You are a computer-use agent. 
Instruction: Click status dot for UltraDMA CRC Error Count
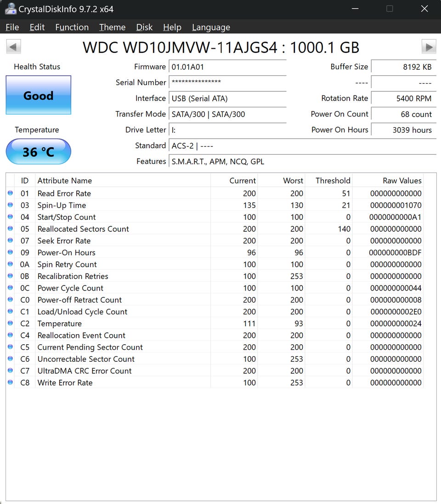tap(10, 370)
